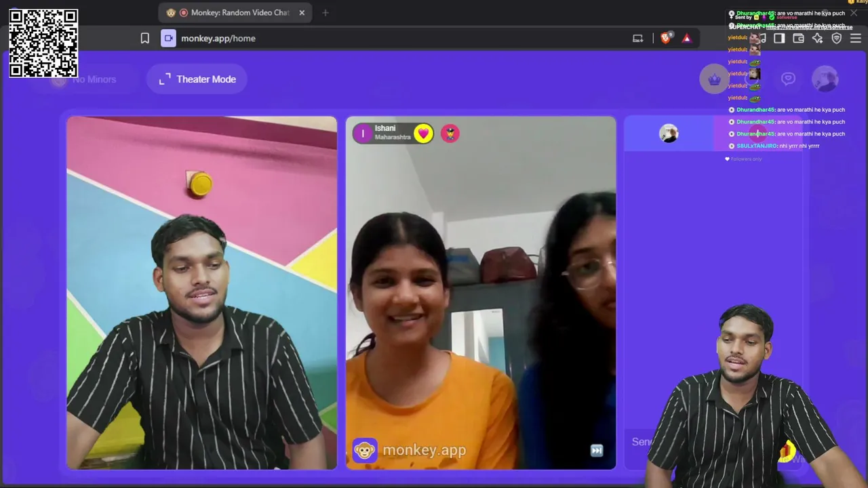Click the chat panel user avatar
This screenshot has width=868, height=488.
[x=669, y=134]
